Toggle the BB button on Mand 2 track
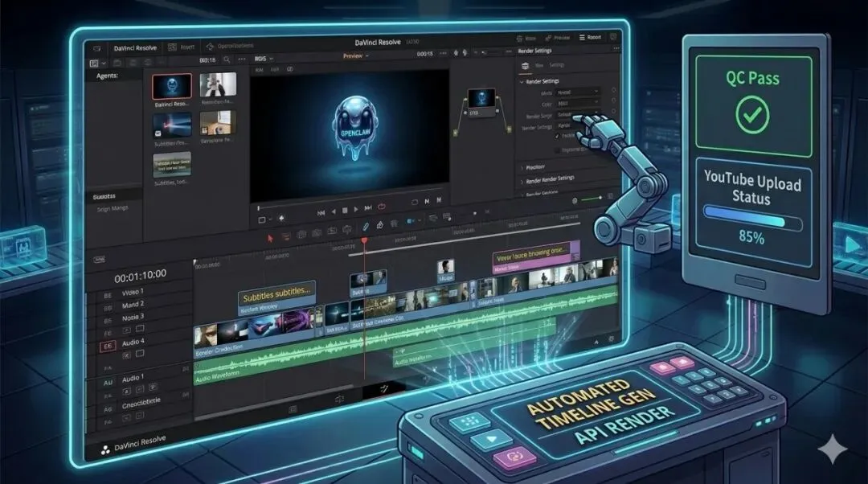Screen dimensions: 868x484 (108, 308)
